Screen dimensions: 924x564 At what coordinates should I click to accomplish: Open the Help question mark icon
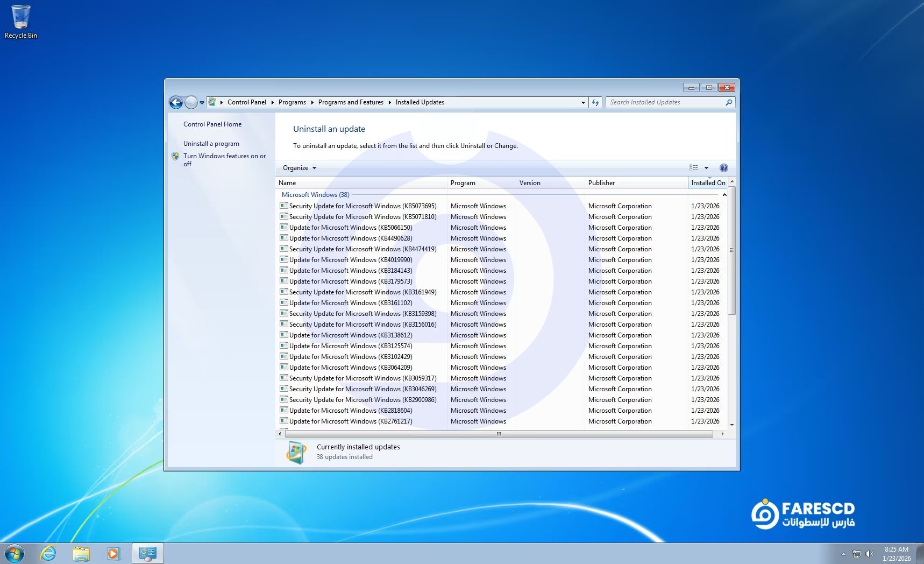[x=723, y=168]
